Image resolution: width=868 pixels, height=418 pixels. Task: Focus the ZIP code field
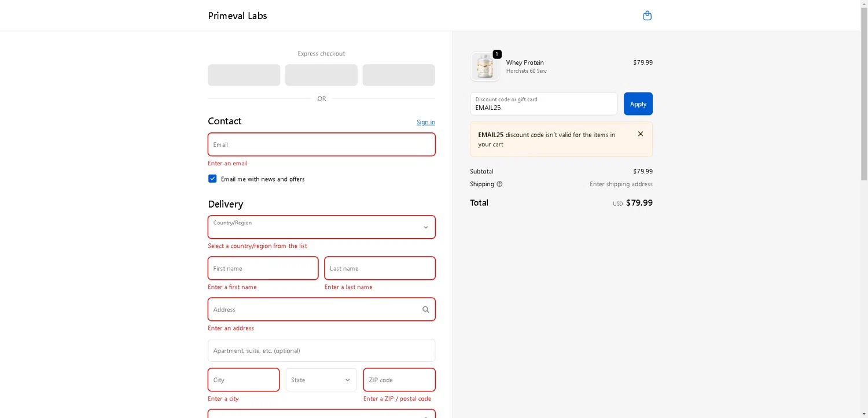pos(399,380)
